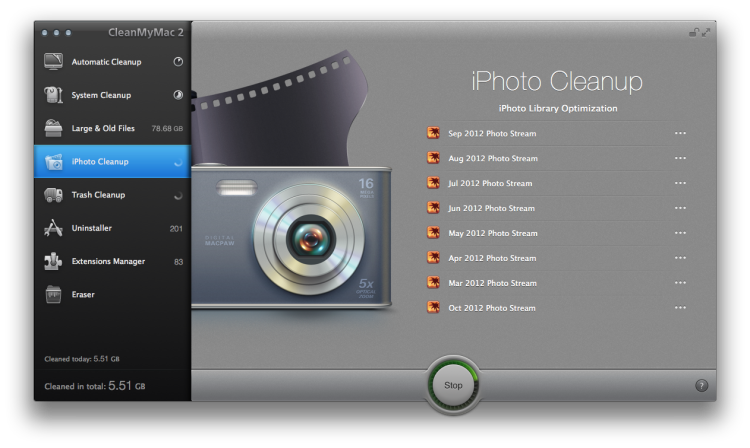
Task: Go to Large & Old Files
Action: [112, 128]
